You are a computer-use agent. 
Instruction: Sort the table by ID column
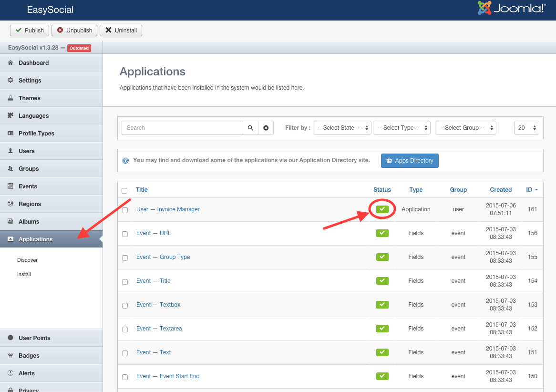(x=532, y=190)
